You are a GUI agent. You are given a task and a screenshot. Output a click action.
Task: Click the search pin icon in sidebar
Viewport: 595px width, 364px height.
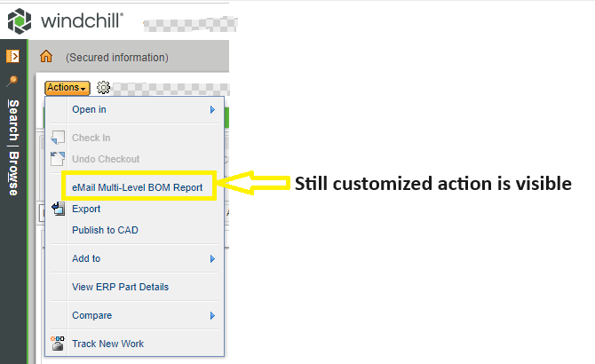point(12,81)
